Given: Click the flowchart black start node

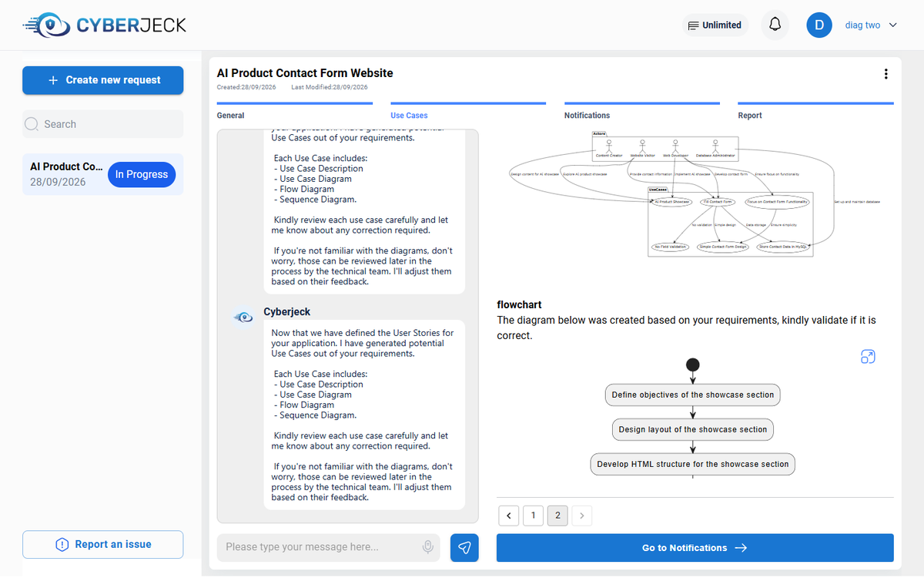Looking at the screenshot, I should coord(692,365).
